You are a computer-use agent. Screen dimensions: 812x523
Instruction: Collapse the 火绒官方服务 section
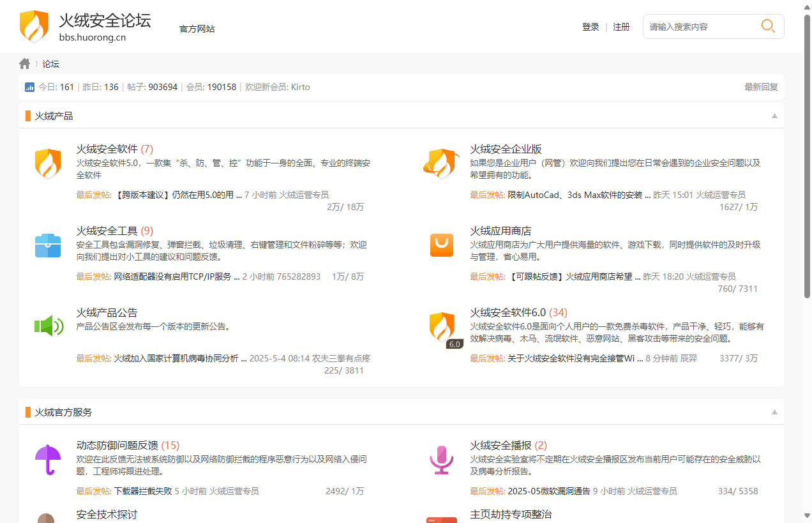(774, 412)
